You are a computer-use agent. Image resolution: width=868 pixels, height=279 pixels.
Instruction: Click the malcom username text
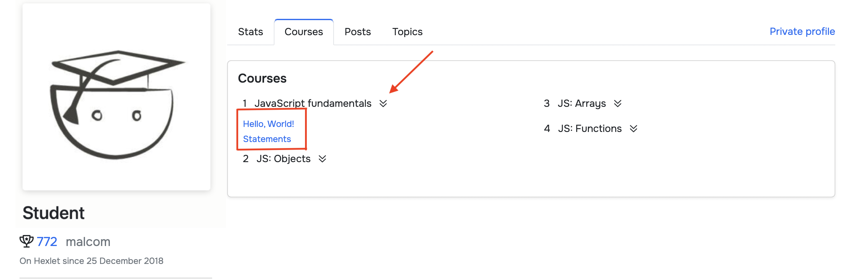pyautogui.click(x=88, y=242)
